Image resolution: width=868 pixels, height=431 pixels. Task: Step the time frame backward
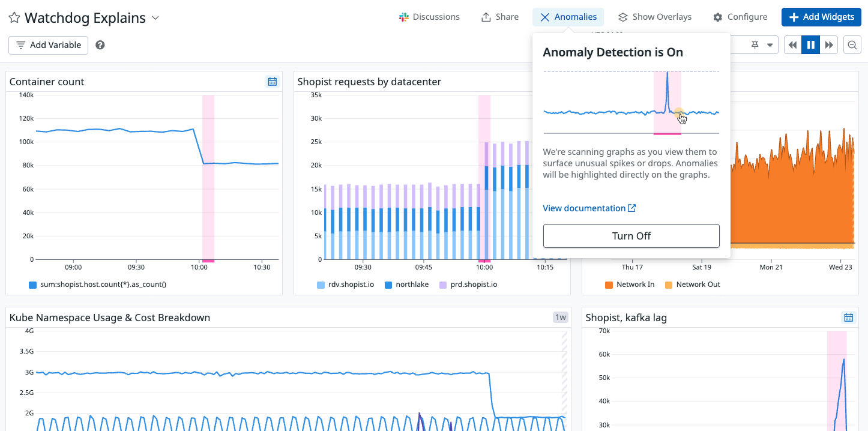click(x=793, y=45)
